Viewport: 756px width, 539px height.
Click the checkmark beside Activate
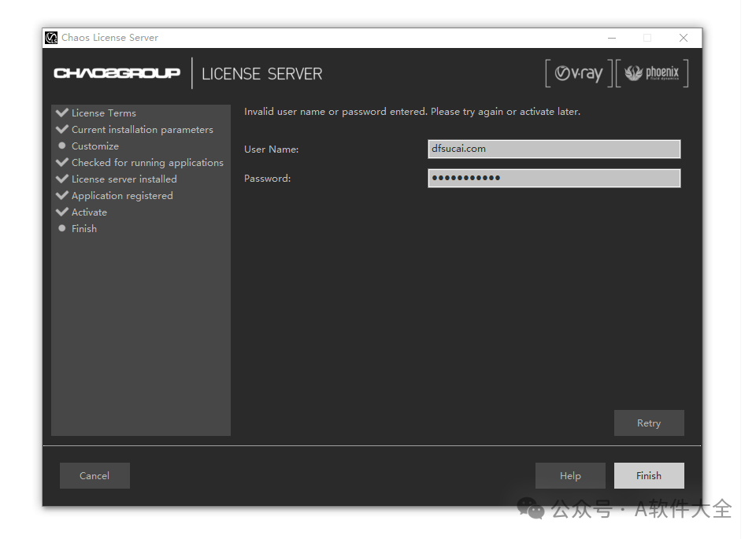pos(62,212)
